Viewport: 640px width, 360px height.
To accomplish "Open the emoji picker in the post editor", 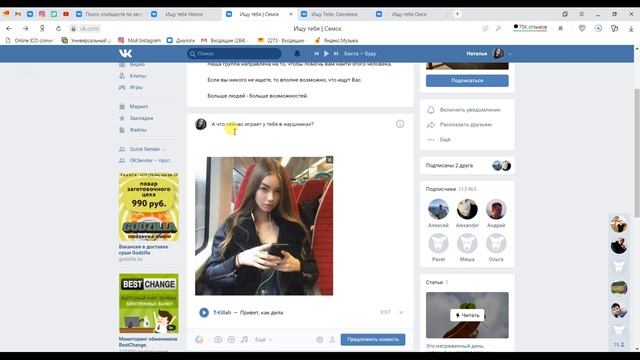I will coord(400,124).
